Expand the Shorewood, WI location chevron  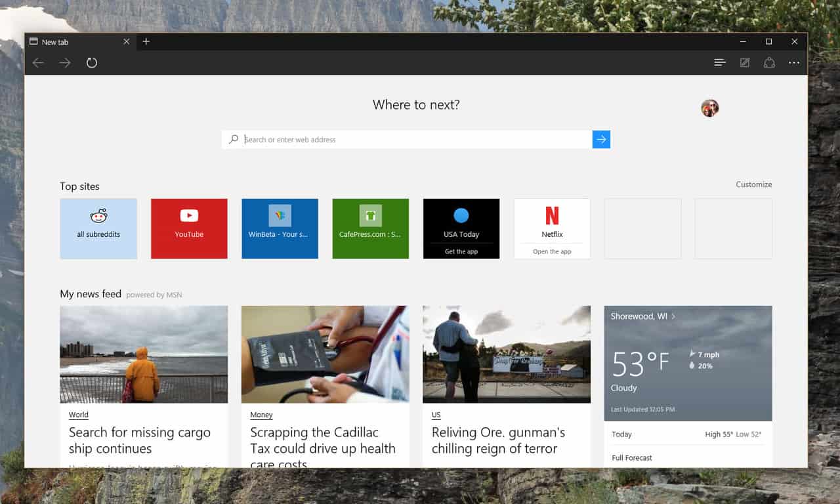pyautogui.click(x=673, y=316)
